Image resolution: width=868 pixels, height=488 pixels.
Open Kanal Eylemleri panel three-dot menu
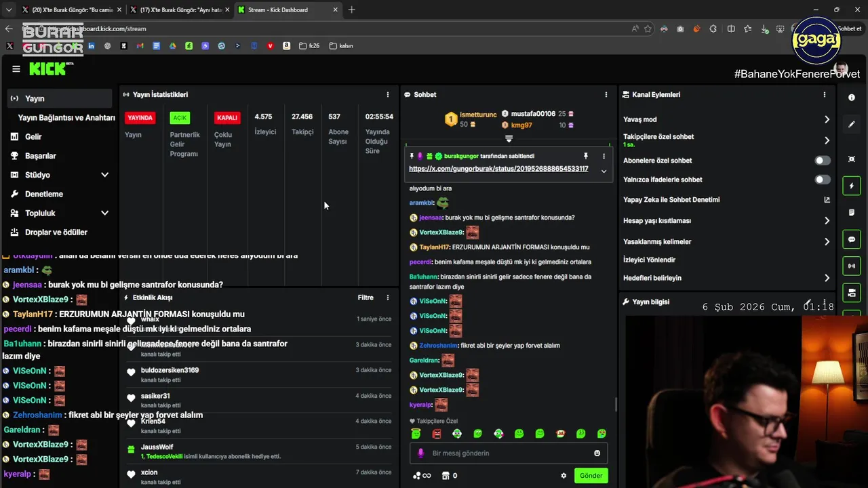coord(824,95)
